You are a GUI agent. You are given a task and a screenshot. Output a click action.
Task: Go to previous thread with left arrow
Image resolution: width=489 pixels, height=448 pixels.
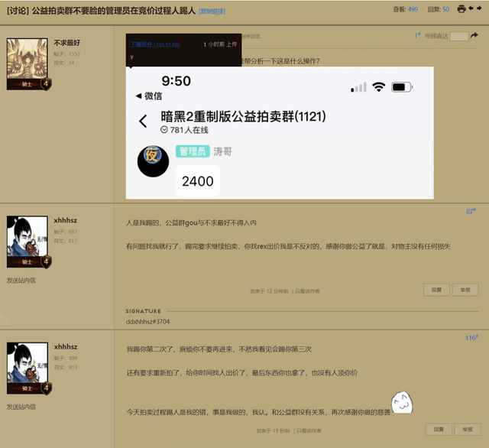[471, 8]
